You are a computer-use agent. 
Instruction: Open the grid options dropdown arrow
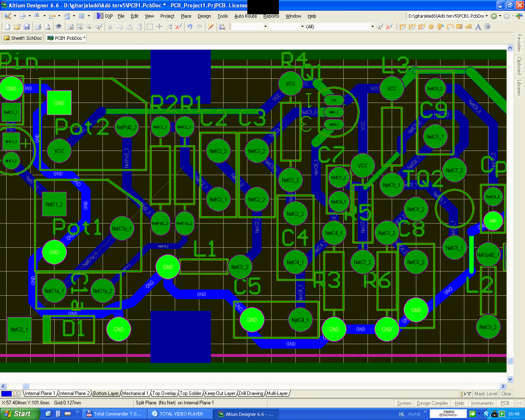[89, 16]
